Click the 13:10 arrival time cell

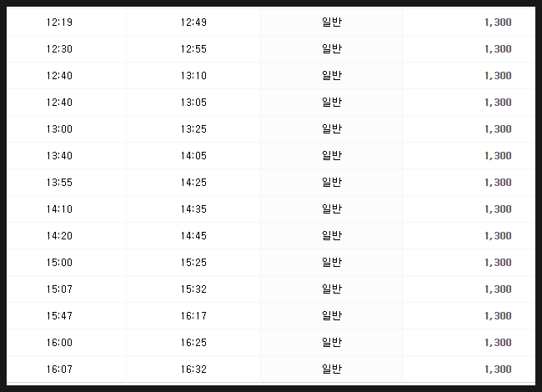tap(193, 75)
